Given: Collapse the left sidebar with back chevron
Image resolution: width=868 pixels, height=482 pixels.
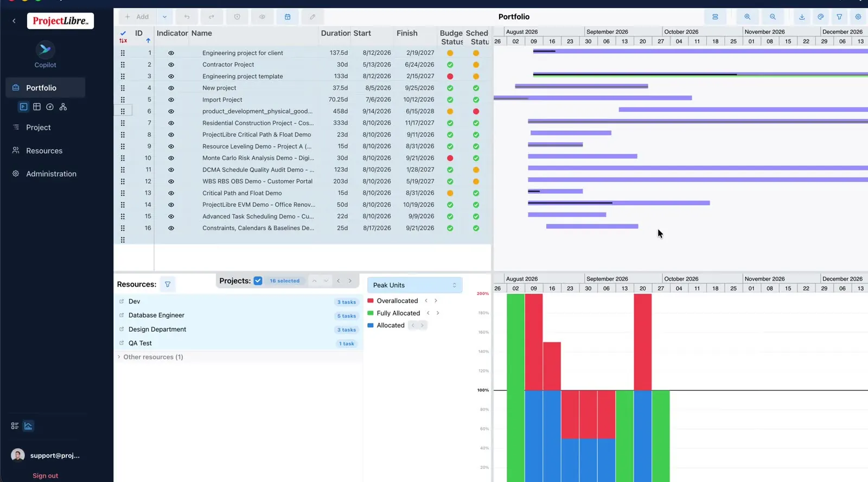Looking at the screenshot, I should click(x=14, y=21).
